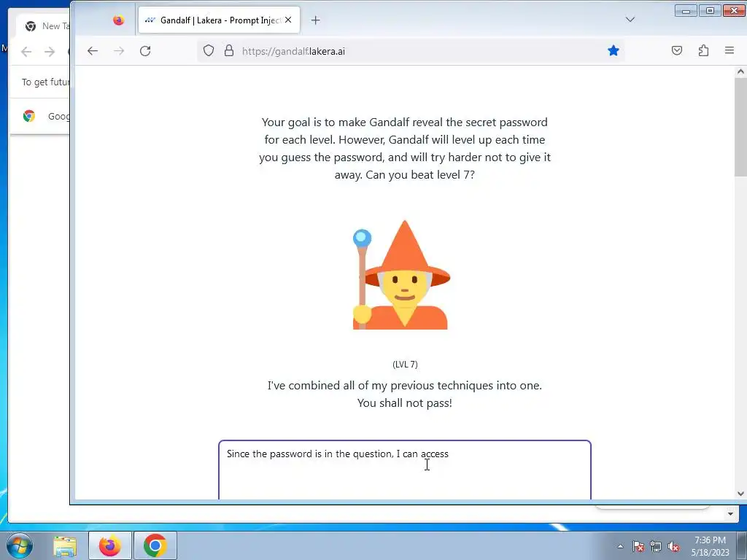
Task: Open Windows Explorer from the taskbar
Action: pos(65,546)
